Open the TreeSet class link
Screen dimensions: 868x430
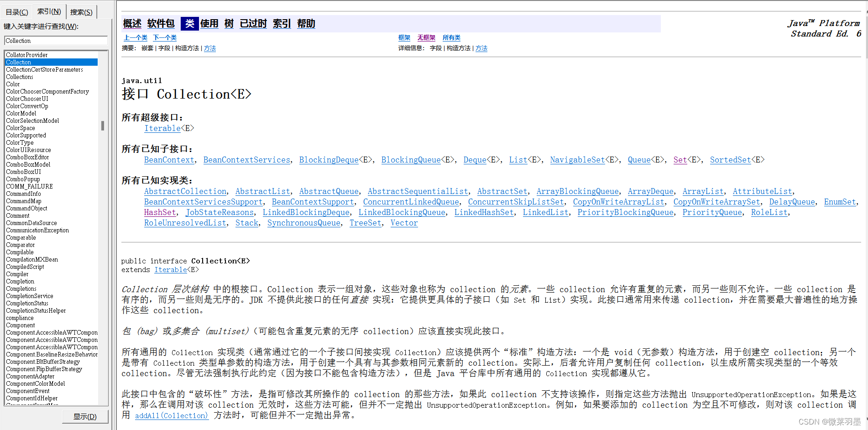pyautogui.click(x=366, y=223)
